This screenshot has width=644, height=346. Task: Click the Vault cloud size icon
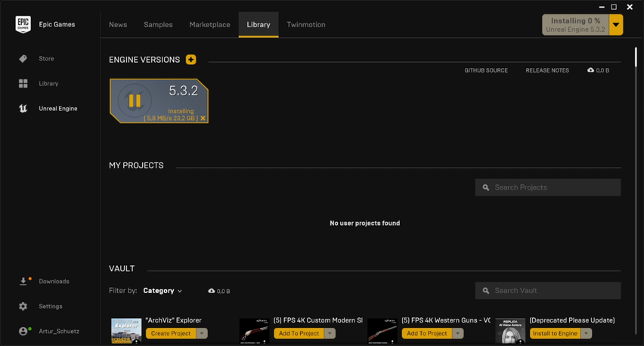pos(212,291)
